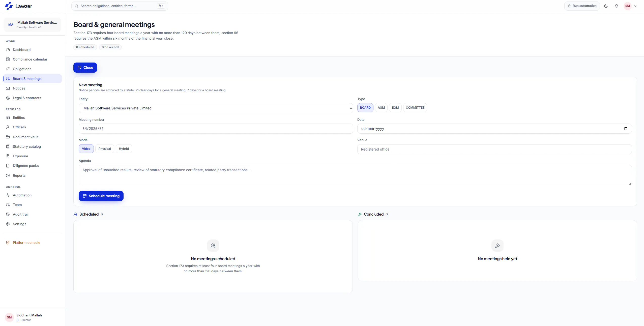The width and height of the screenshot is (644, 326).
Task: Click the Lawzer logo
Action: 19,6
